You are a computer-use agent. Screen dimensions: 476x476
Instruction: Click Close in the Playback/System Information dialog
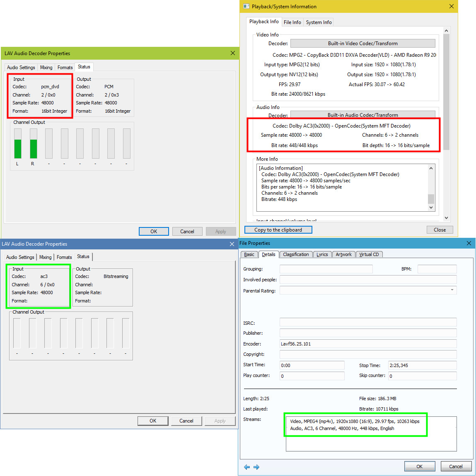[440, 230]
